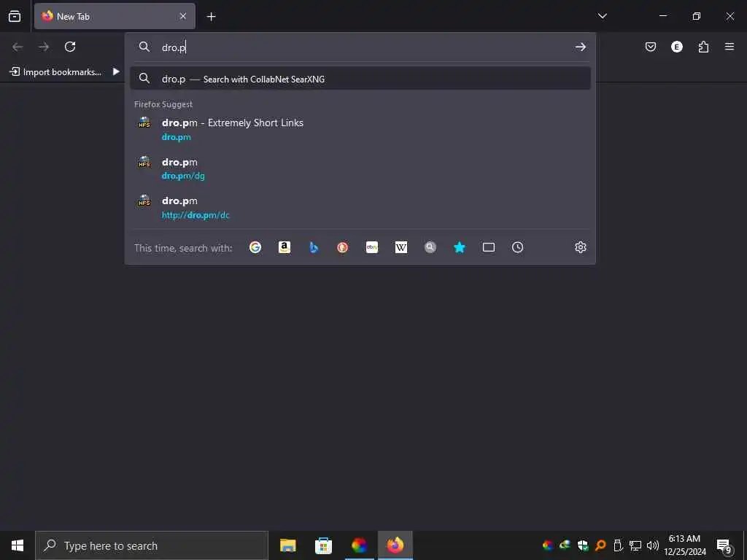The height and width of the screenshot is (560, 747).
Task: Open the volume speaker tray icon
Action: point(653,545)
